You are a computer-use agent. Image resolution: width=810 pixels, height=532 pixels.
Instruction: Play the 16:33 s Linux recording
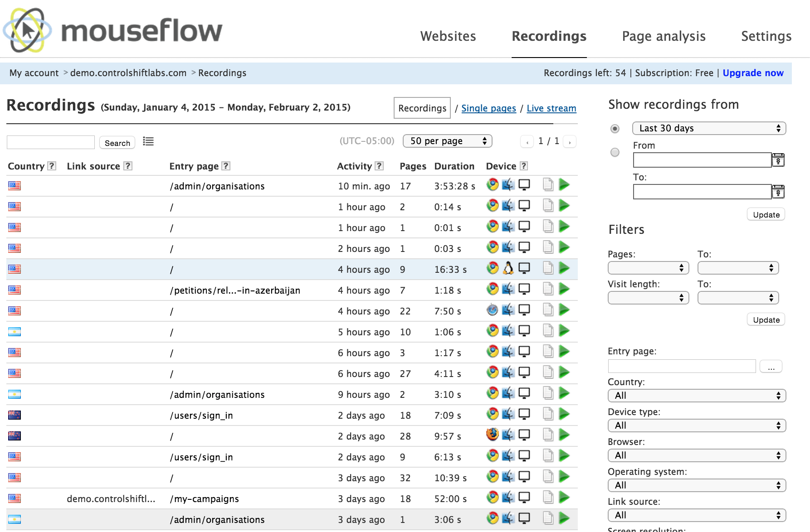tap(564, 268)
